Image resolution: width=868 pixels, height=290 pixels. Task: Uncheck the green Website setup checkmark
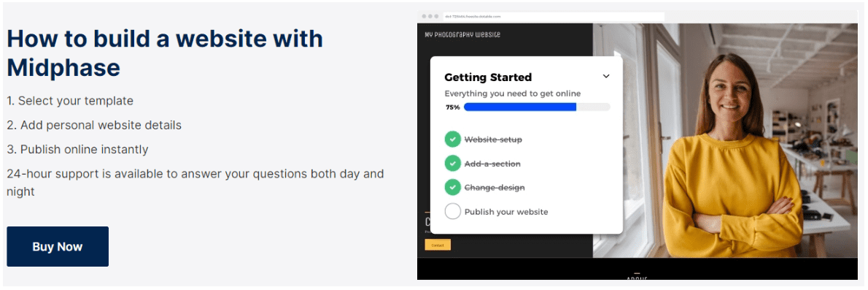453,140
